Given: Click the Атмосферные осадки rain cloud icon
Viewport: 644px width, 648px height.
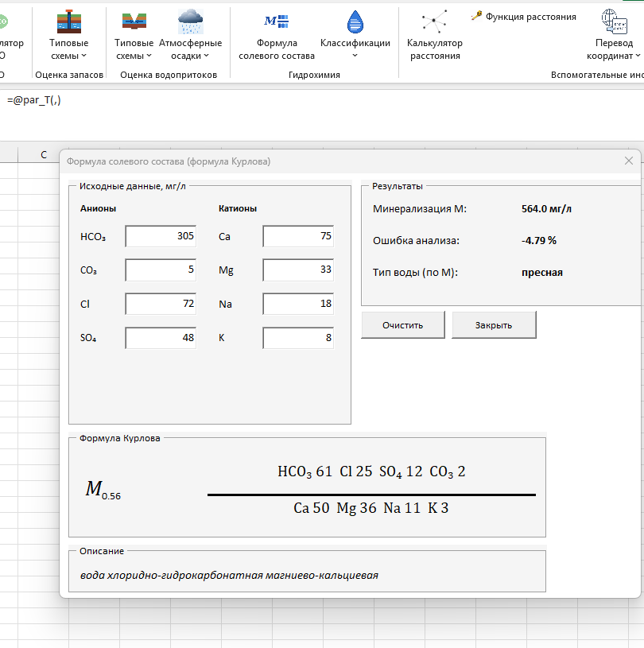Looking at the screenshot, I should coord(190,22).
